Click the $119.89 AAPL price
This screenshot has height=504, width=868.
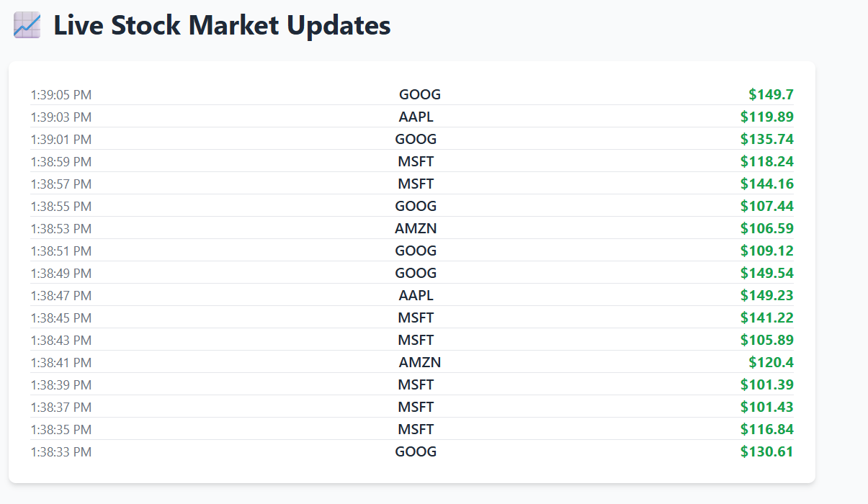(766, 117)
